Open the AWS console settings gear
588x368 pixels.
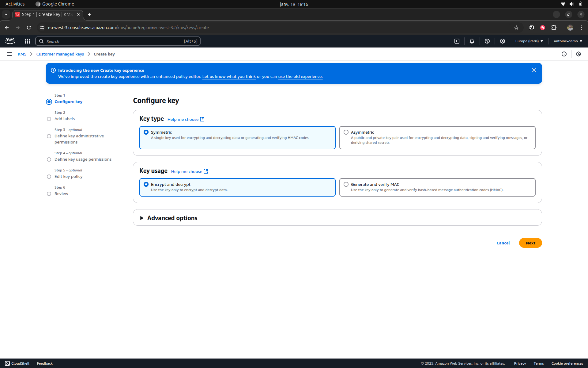(503, 41)
